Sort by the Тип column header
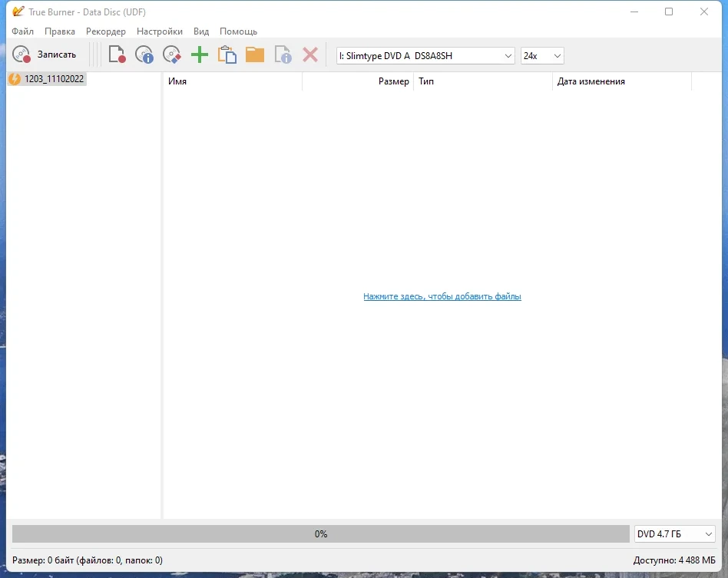Screen dimensions: 728x578 click(x=483, y=81)
